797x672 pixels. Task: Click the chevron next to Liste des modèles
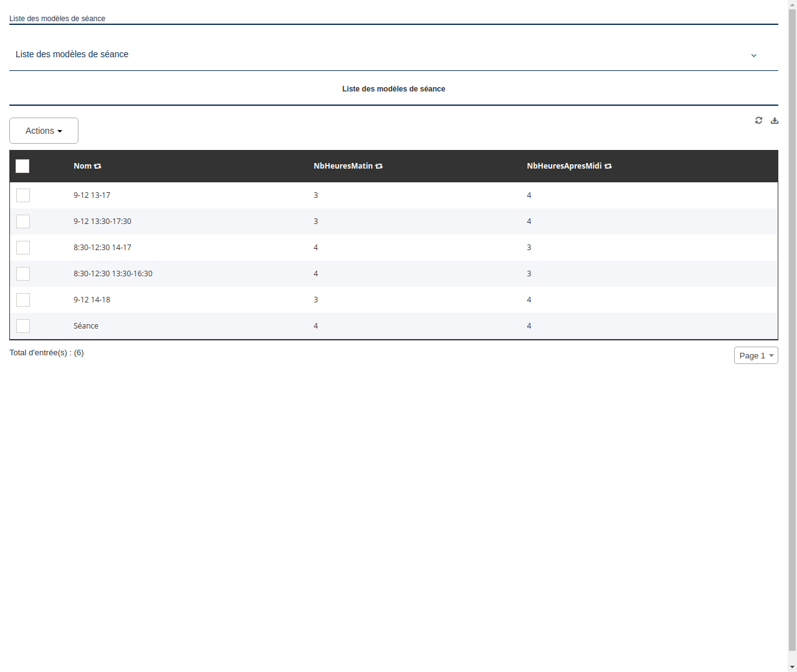pos(753,55)
